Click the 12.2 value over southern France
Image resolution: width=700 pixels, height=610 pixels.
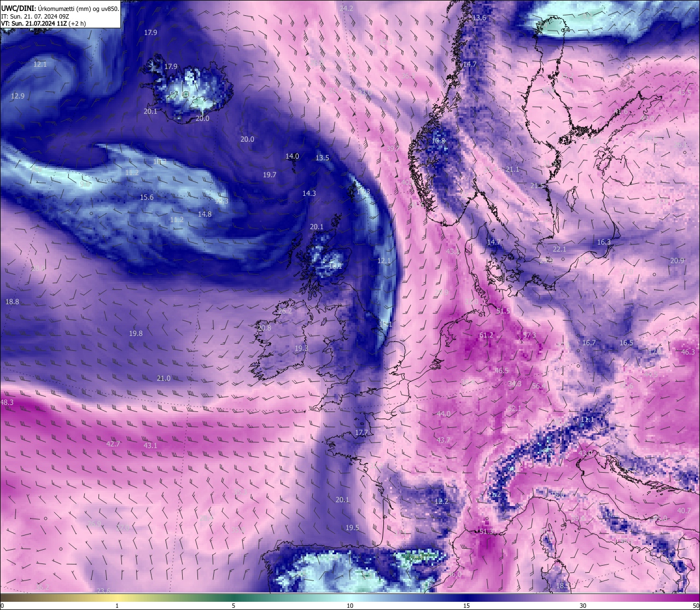(x=442, y=502)
